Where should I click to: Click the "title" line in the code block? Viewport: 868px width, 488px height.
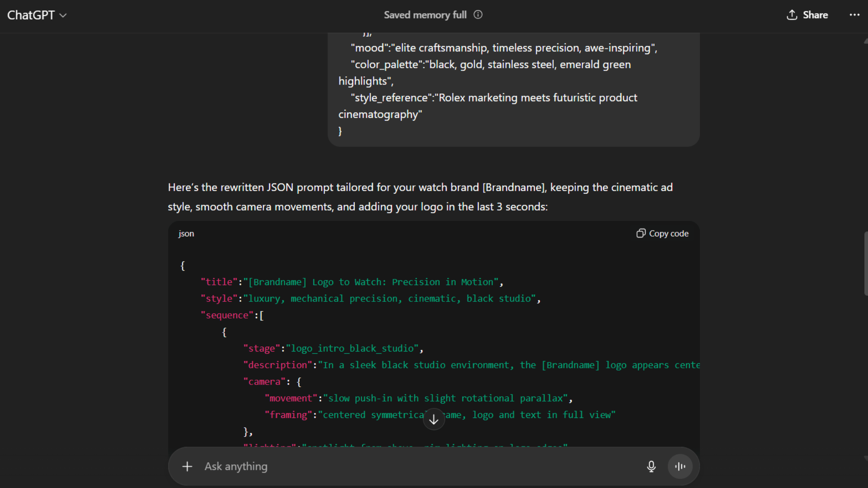point(351,282)
